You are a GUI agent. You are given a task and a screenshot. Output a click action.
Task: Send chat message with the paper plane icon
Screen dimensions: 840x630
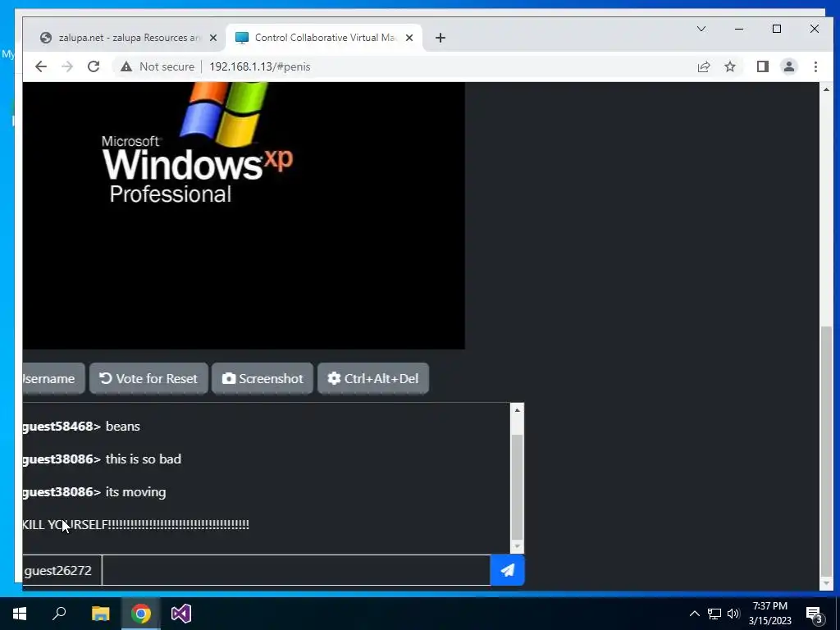pos(507,570)
